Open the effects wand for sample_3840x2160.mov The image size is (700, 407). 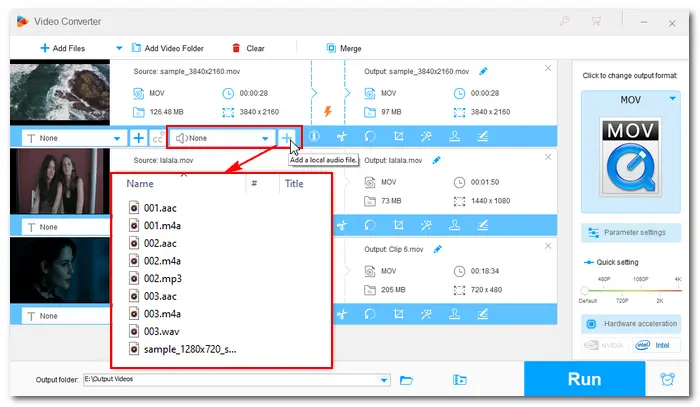point(426,137)
